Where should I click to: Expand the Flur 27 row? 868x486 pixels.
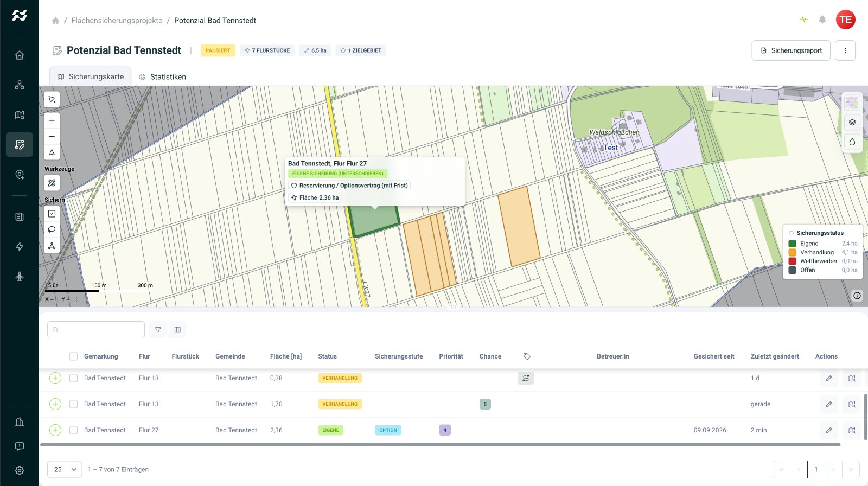point(55,430)
